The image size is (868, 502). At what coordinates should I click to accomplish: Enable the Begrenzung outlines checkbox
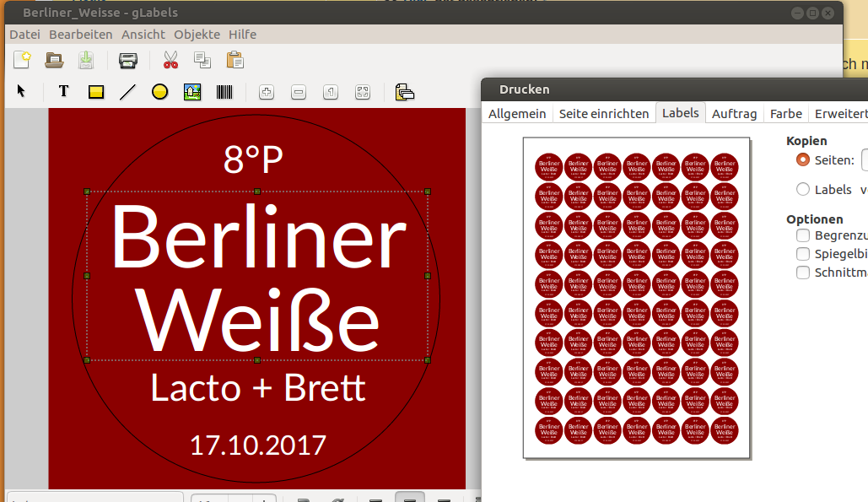[x=803, y=235]
